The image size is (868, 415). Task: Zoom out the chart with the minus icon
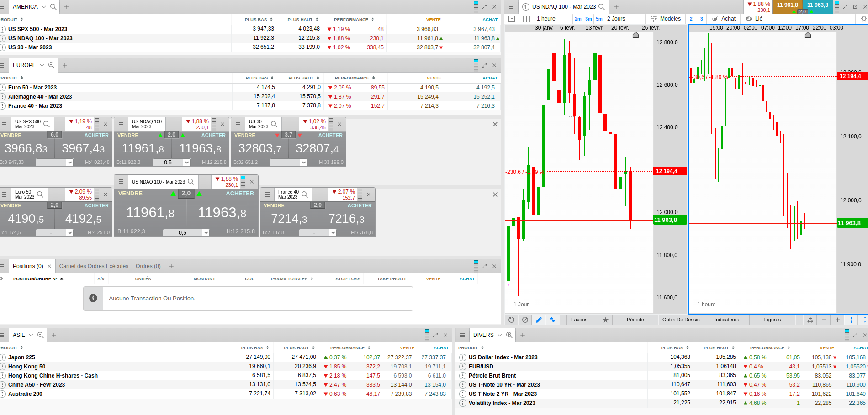point(824,320)
